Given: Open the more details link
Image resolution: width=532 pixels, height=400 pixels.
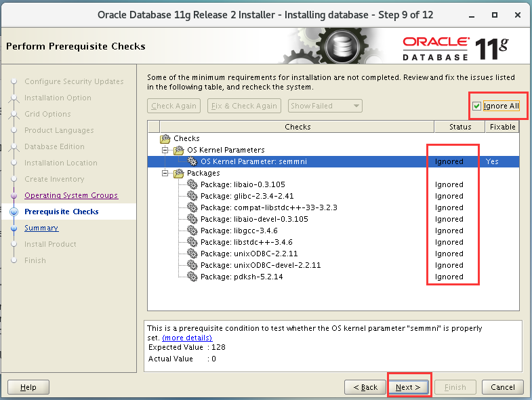Looking at the screenshot, I should click(187, 338).
